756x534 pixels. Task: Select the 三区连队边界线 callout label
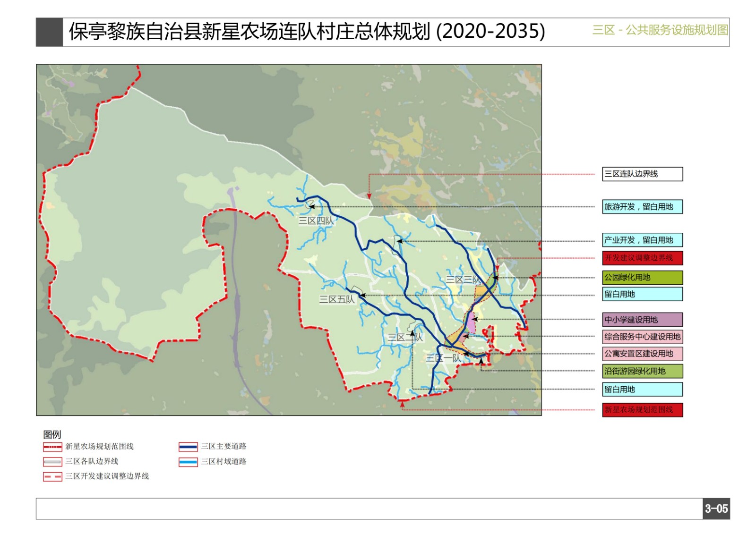click(x=642, y=174)
